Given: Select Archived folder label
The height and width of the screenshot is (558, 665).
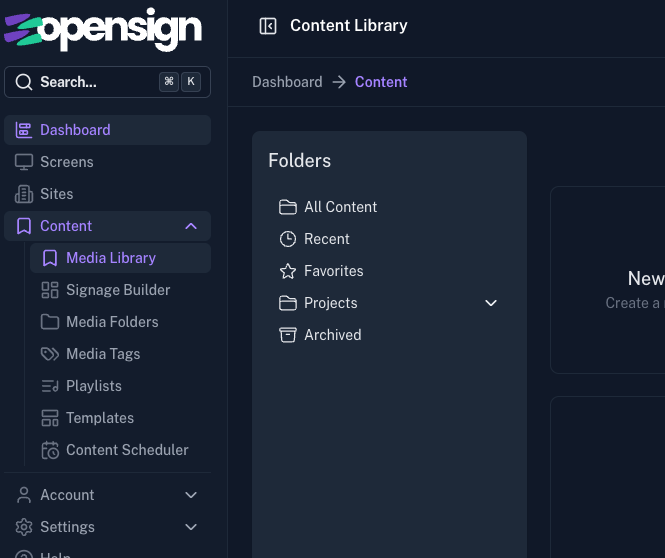Looking at the screenshot, I should tap(333, 335).
